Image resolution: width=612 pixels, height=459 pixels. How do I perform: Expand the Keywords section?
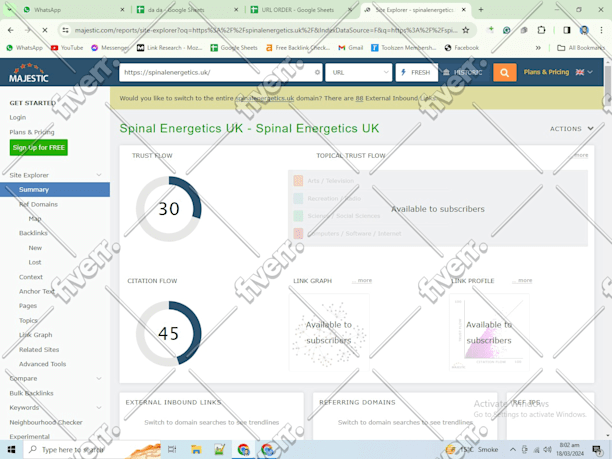[x=99, y=407]
